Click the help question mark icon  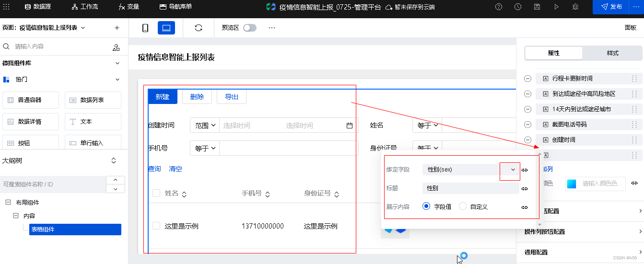(x=499, y=7)
